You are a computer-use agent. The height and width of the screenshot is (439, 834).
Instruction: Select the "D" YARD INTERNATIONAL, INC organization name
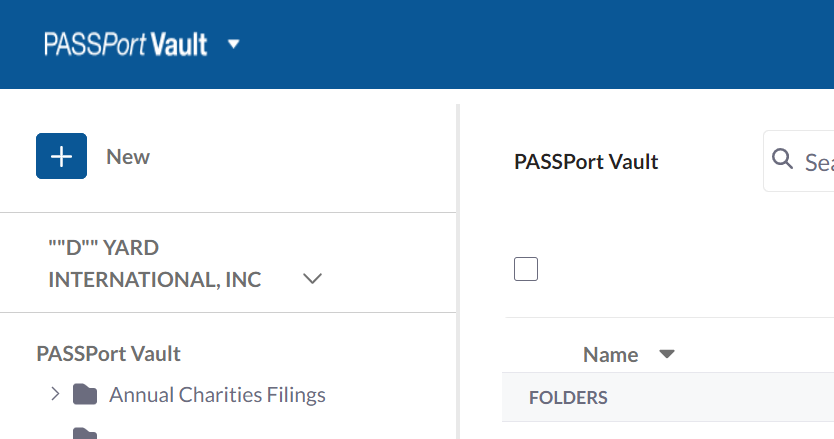[154, 263]
